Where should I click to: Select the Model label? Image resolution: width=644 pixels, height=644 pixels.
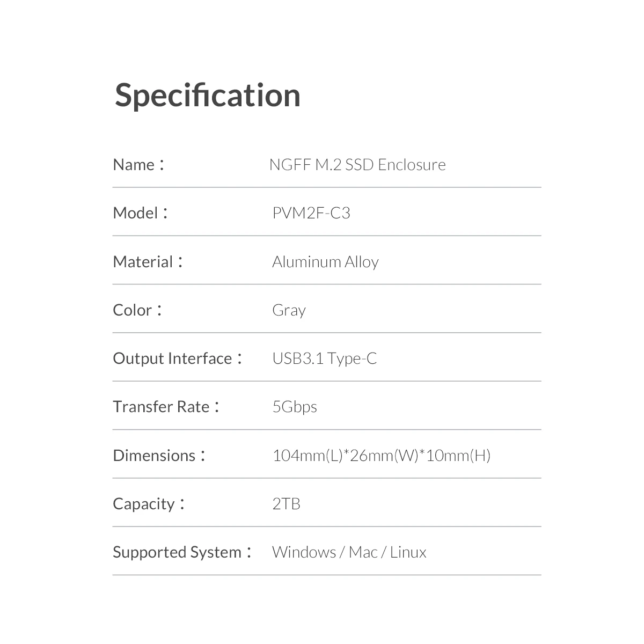141,213
